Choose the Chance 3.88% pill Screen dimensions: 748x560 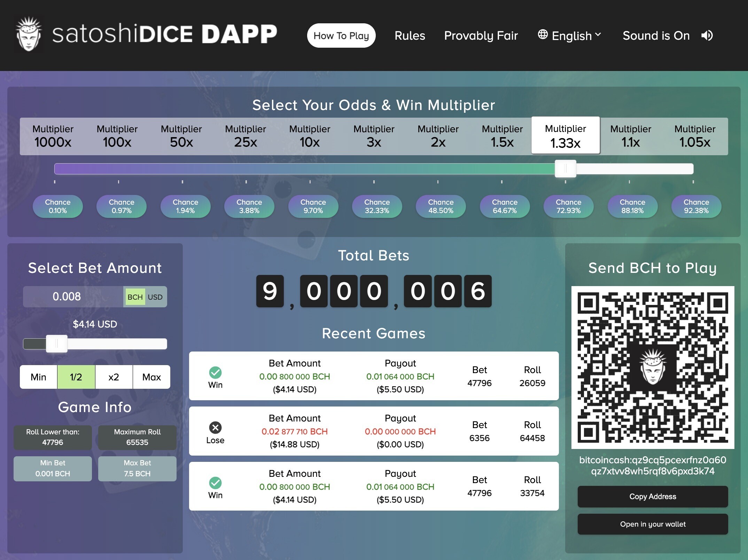(249, 206)
